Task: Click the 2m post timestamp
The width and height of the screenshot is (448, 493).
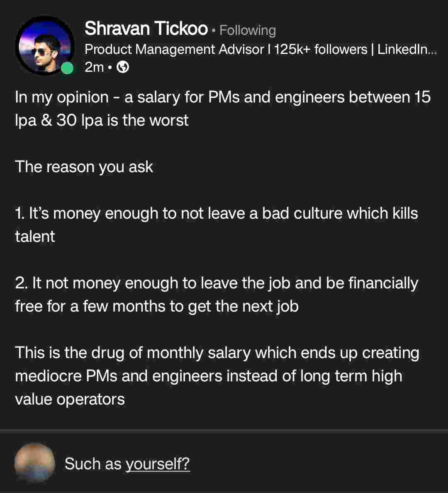Action: [x=94, y=67]
